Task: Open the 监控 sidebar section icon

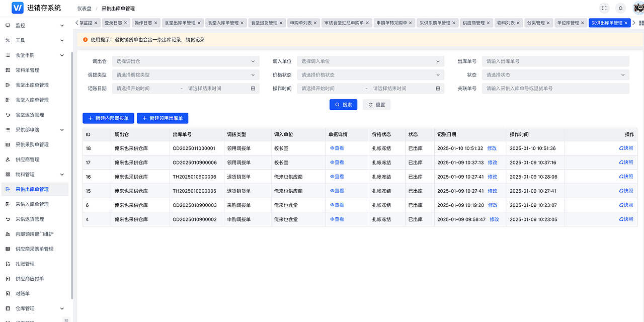Action: (7, 25)
